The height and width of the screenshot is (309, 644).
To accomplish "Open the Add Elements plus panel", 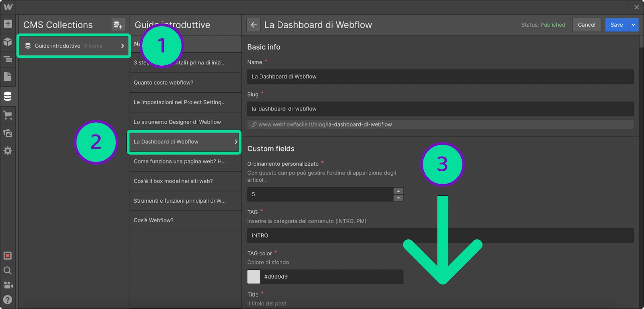I will (8, 24).
